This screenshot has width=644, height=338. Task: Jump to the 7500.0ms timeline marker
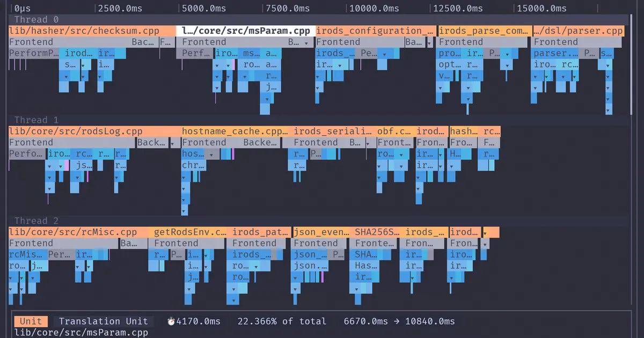[x=287, y=9]
